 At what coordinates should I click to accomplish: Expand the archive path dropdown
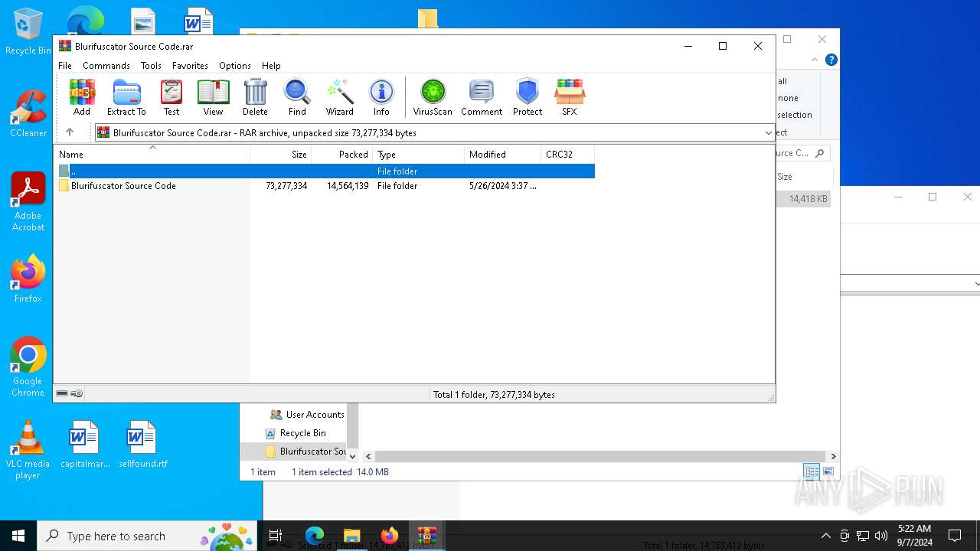point(768,133)
